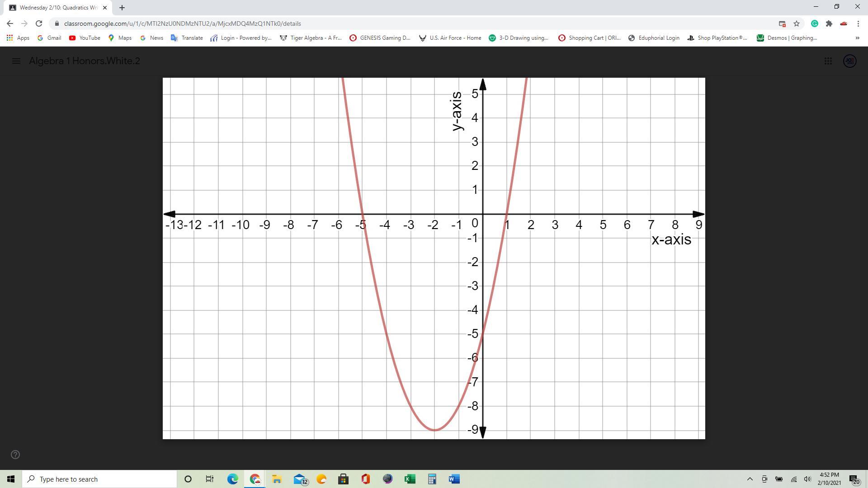Image resolution: width=868 pixels, height=488 pixels.
Task: Click the Windows search box
Action: click(x=100, y=479)
